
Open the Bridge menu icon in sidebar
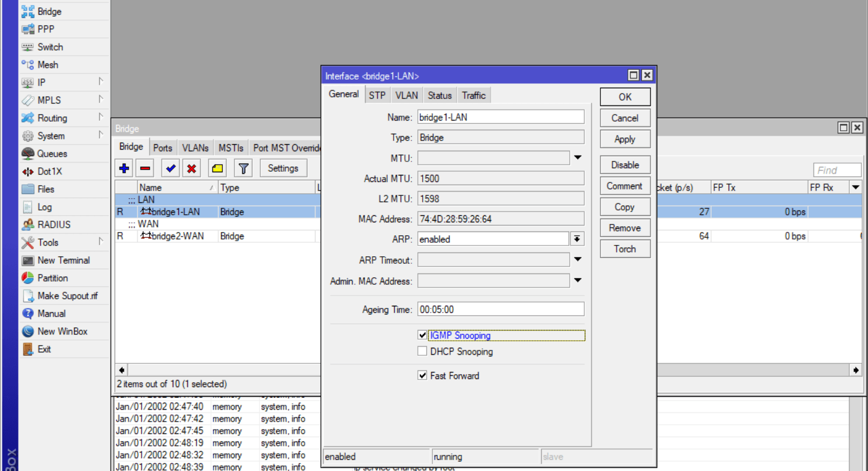(28, 11)
